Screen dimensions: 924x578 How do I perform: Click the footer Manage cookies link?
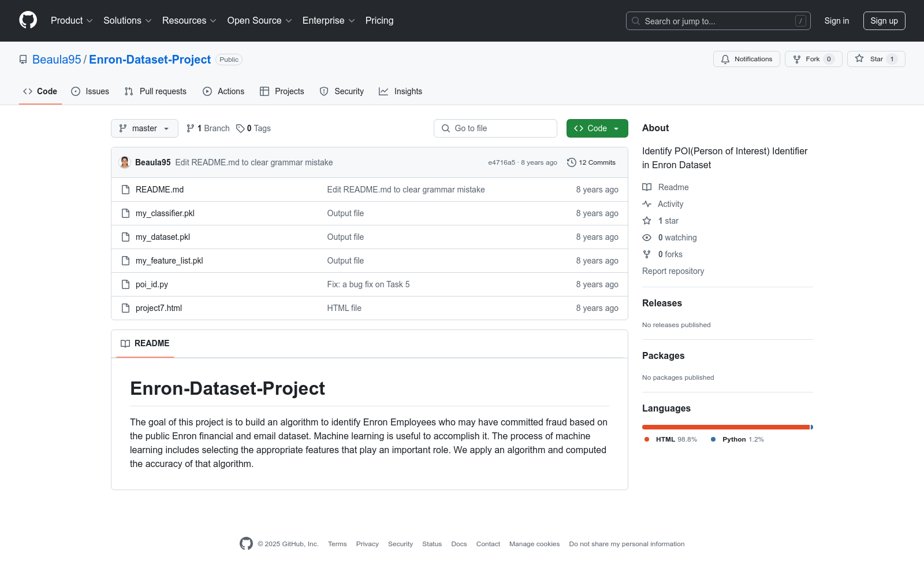(534, 544)
